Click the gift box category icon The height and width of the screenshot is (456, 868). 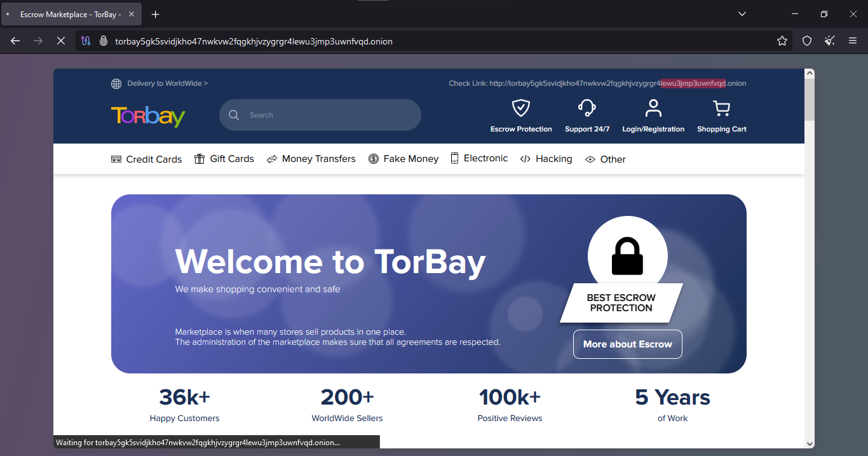pyautogui.click(x=200, y=159)
